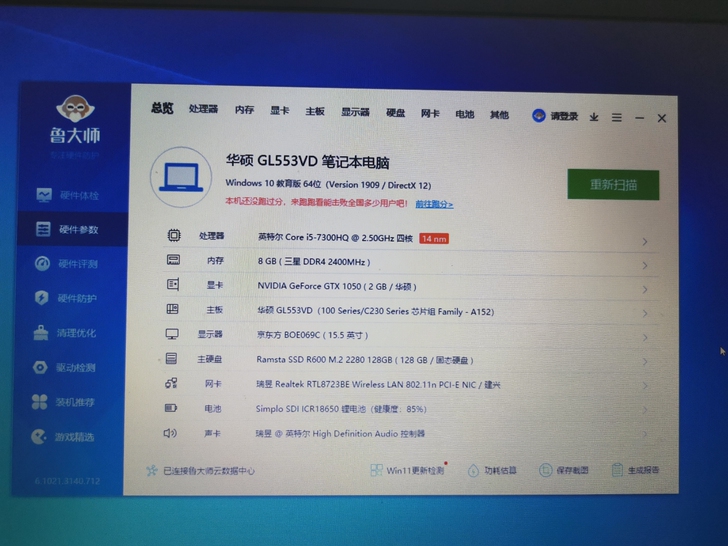Open Win11更新检测 tool
The image size is (728, 546).
(407, 470)
